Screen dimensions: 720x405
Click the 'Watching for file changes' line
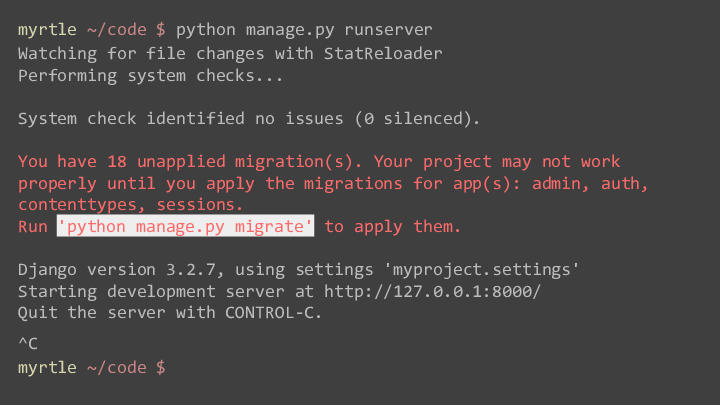click(x=230, y=54)
